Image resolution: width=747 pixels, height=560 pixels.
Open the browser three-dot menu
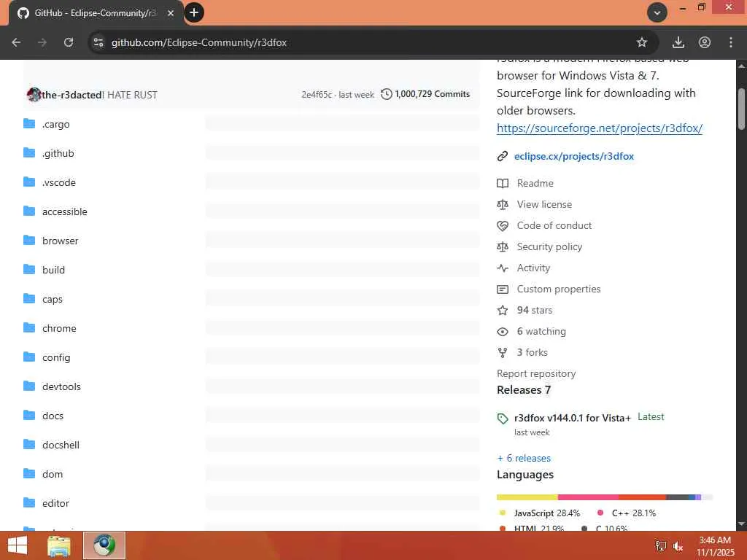(731, 42)
